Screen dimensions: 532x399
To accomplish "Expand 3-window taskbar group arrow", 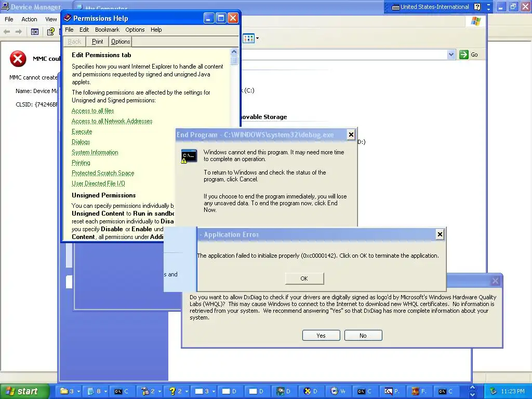I will coord(214,392).
